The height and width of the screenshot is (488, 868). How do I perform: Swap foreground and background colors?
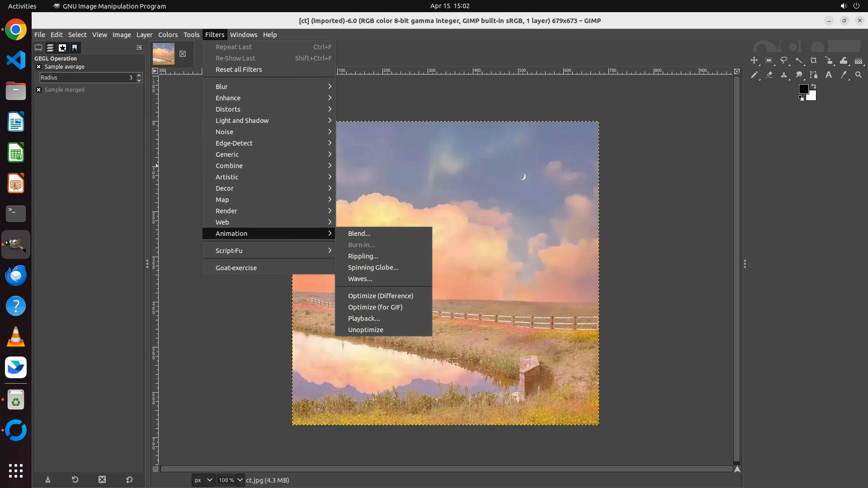tap(814, 86)
